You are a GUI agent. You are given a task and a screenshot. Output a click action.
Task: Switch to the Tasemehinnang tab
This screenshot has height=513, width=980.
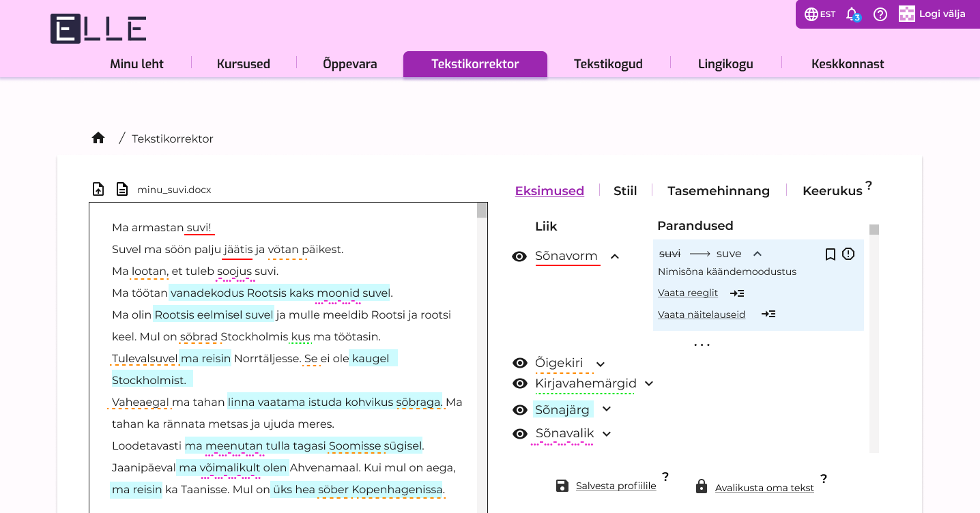[x=719, y=191]
